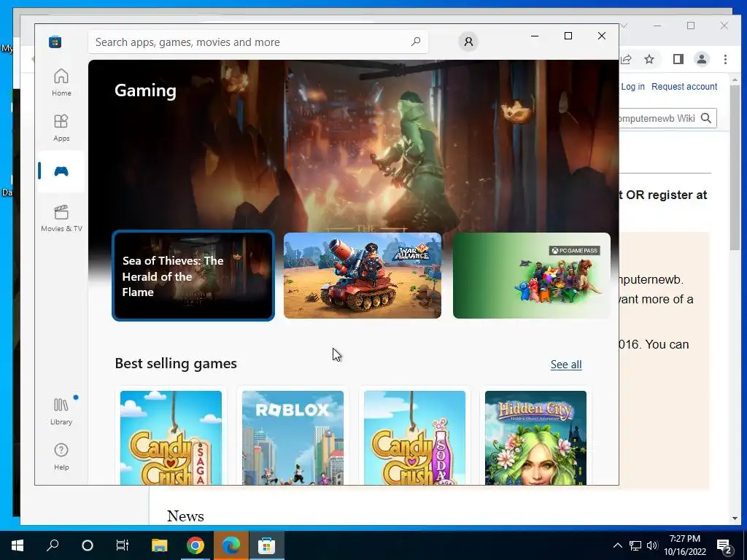
Task: Click Log in link in Chrome window
Action: [x=632, y=87]
